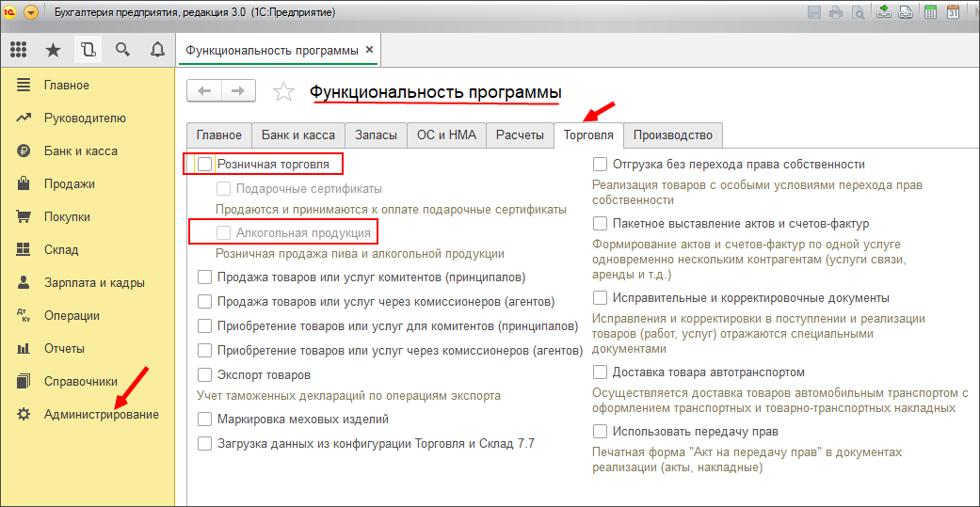The width and height of the screenshot is (980, 507).
Task: Enable Загрузка данных из Торговля и Склад 7.7
Action: (205, 444)
